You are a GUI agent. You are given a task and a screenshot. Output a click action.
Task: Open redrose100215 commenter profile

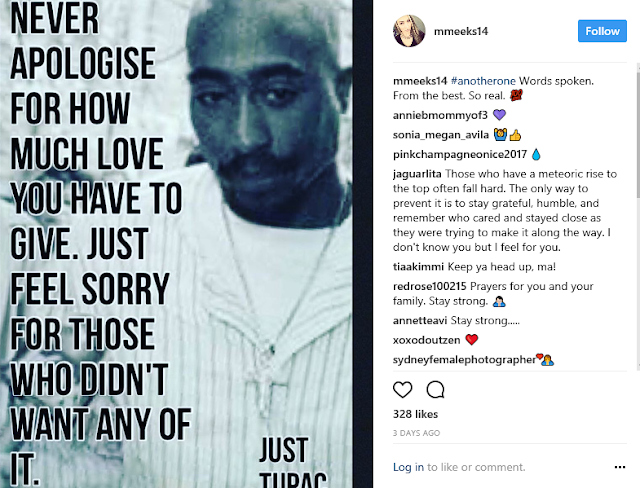coord(429,286)
